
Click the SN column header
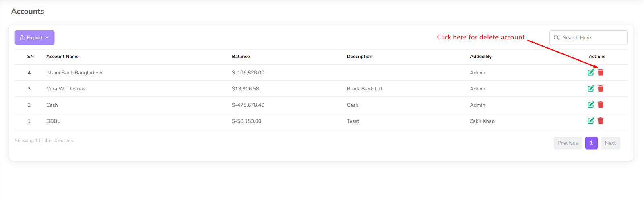(x=31, y=57)
